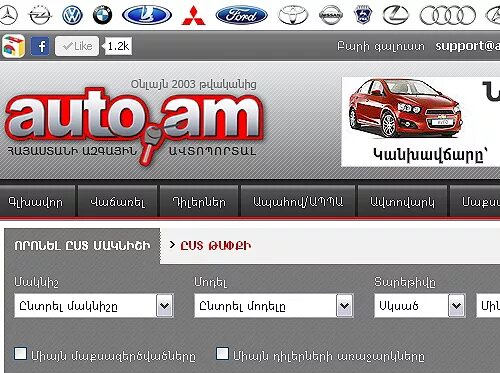Expand the model dropdown arrow
This screenshot has width=500, height=373.
coord(345,305)
